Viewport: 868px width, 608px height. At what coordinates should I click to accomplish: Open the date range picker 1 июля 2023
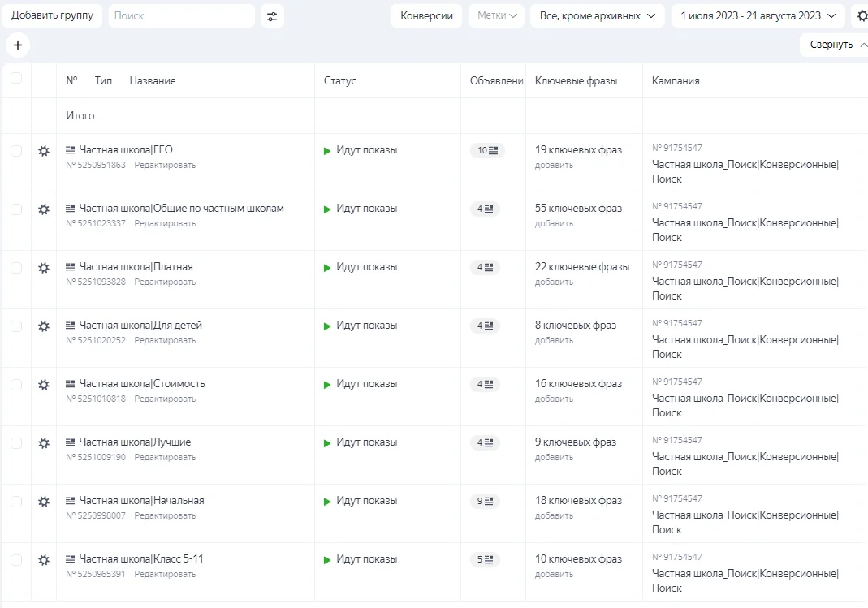pos(758,16)
